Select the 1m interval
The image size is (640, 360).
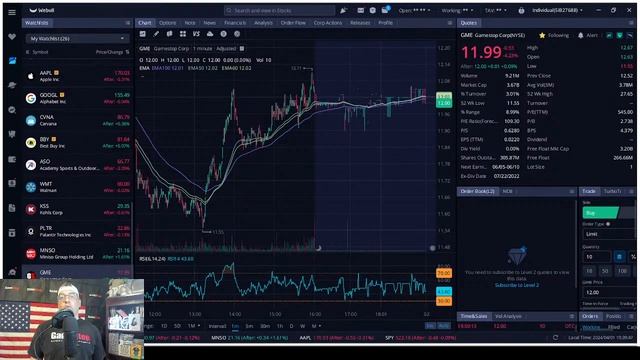[x=236, y=326]
